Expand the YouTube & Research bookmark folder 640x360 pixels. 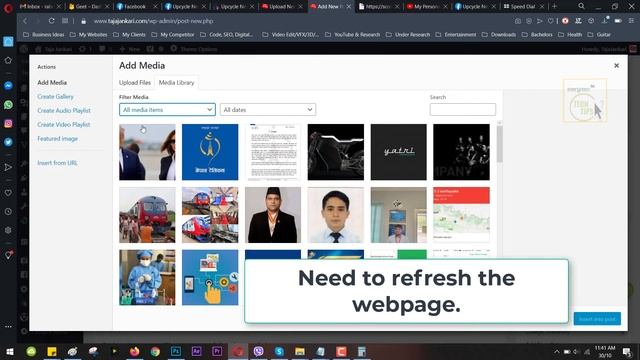click(353, 35)
